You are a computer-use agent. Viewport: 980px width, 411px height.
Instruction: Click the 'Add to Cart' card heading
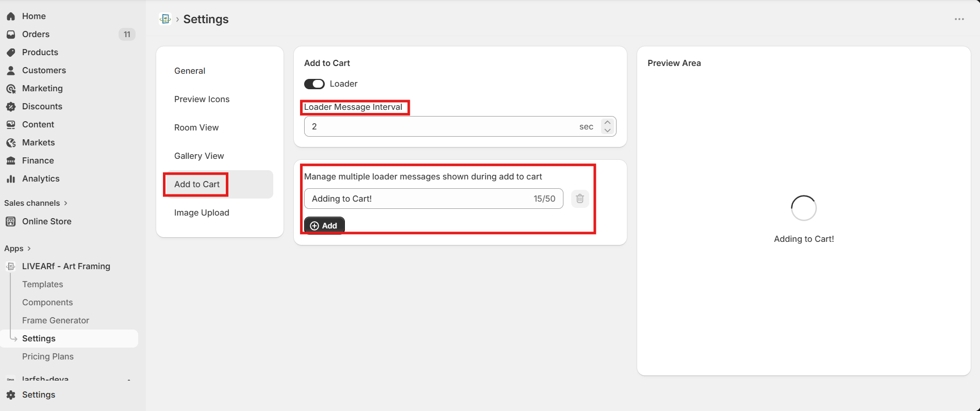pyautogui.click(x=327, y=63)
